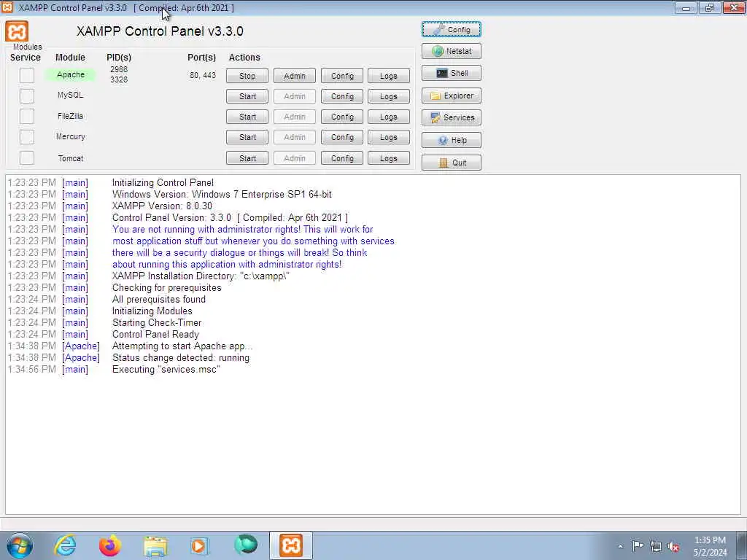Click the Help button
Viewport: 747px width, 560px height.
tap(451, 140)
